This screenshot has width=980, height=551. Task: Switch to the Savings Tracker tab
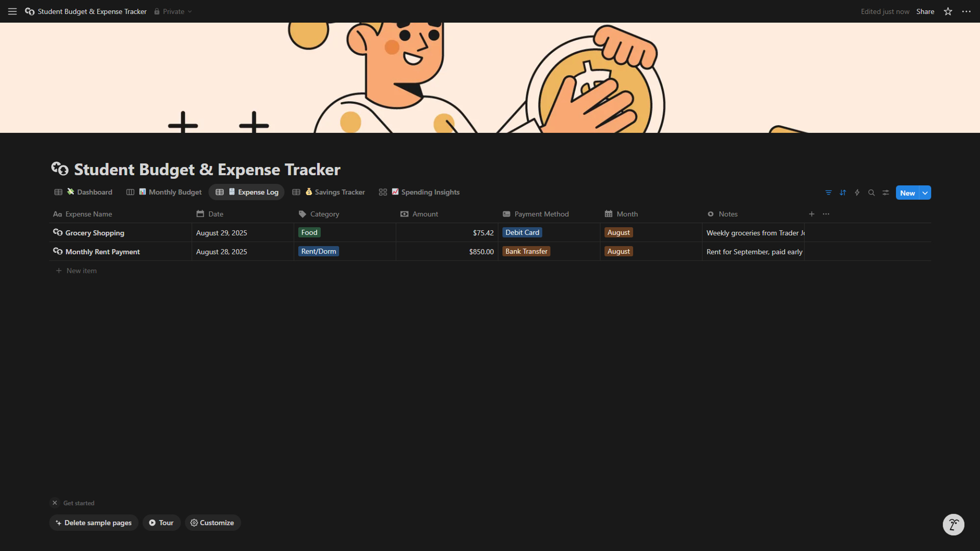click(328, 192)
